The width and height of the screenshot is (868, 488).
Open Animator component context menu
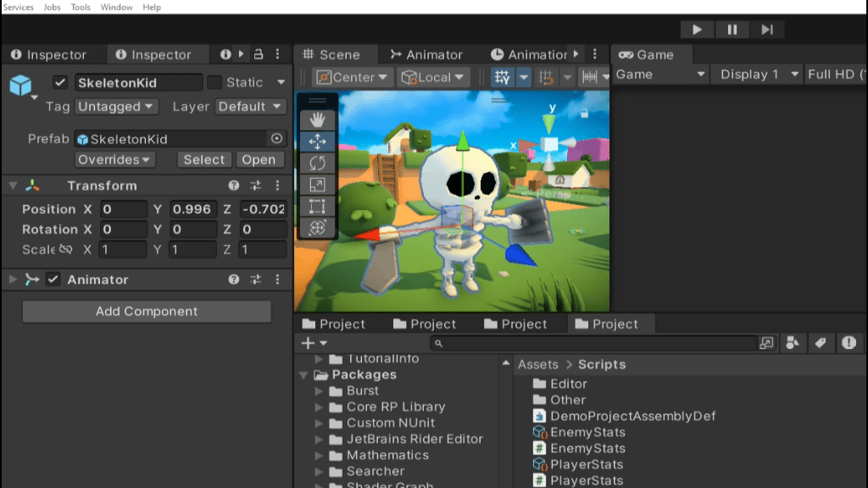277,280
